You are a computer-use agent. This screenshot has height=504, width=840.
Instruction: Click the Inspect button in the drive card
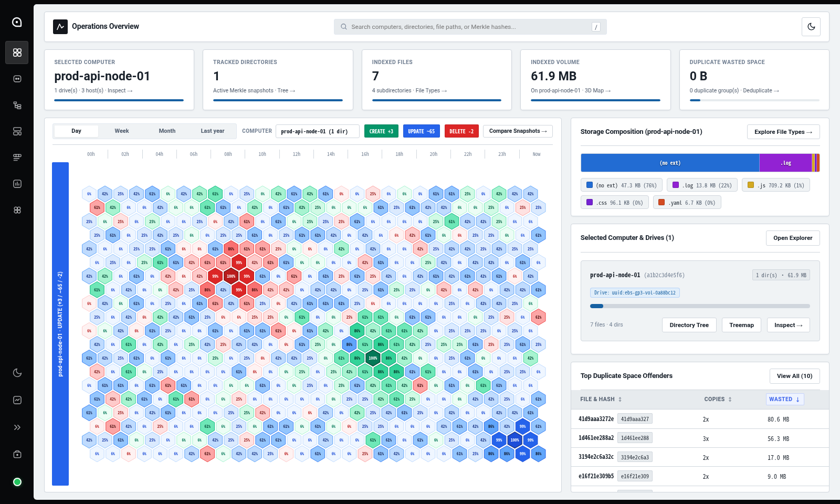point(789,325)
